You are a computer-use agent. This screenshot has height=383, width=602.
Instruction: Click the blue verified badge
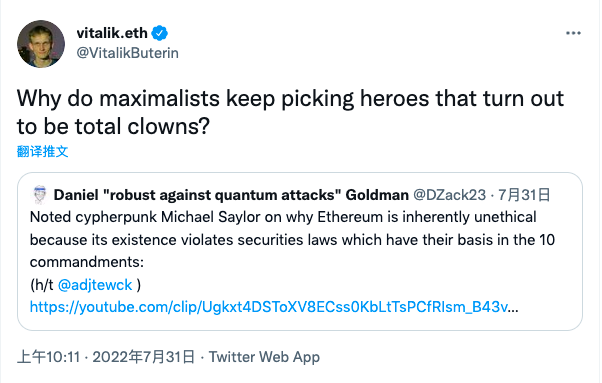click(159, 33)
